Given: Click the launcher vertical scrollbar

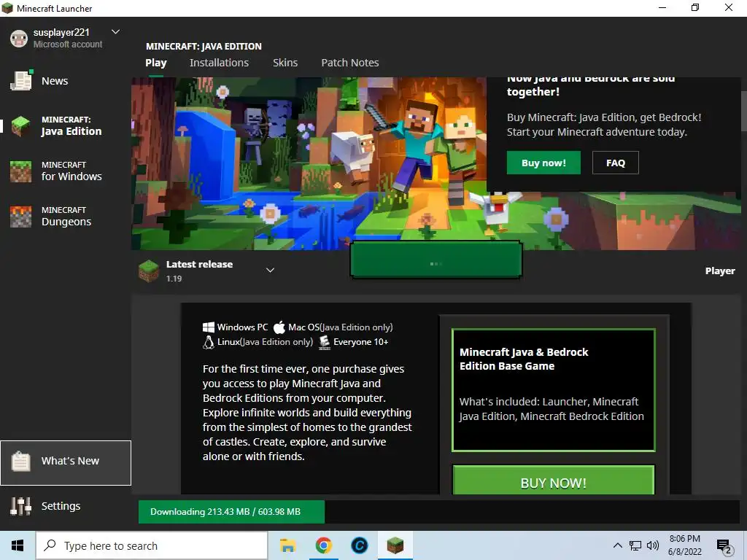Looking at the screenshot, I should pos(743,112).
